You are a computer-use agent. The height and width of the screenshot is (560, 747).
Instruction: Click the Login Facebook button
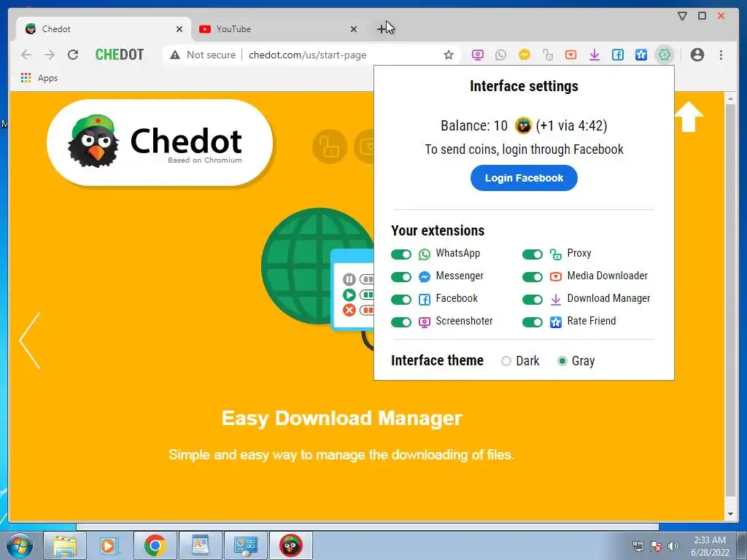click(524, 178)
